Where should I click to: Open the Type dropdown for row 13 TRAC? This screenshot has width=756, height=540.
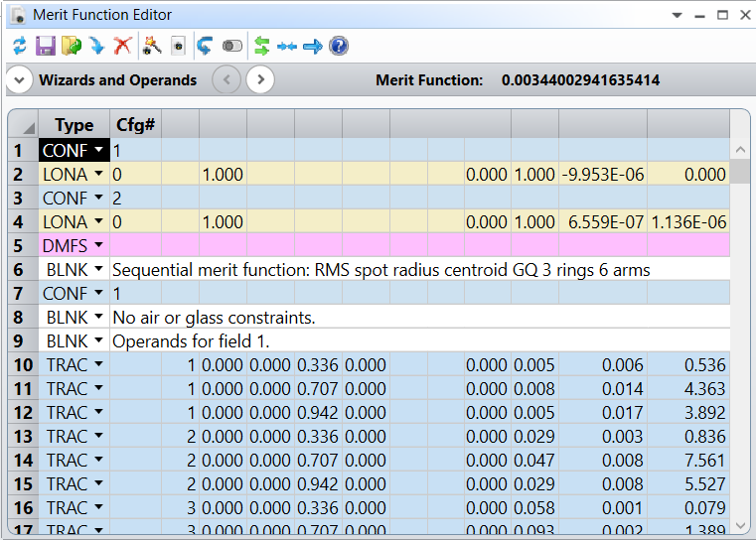tap(98, 436)
